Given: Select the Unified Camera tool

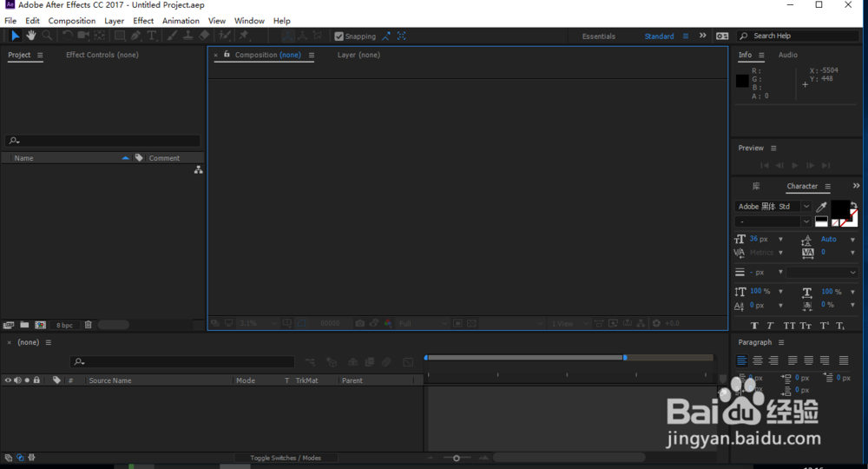Looking at the screenshot, I should (83, 36).
